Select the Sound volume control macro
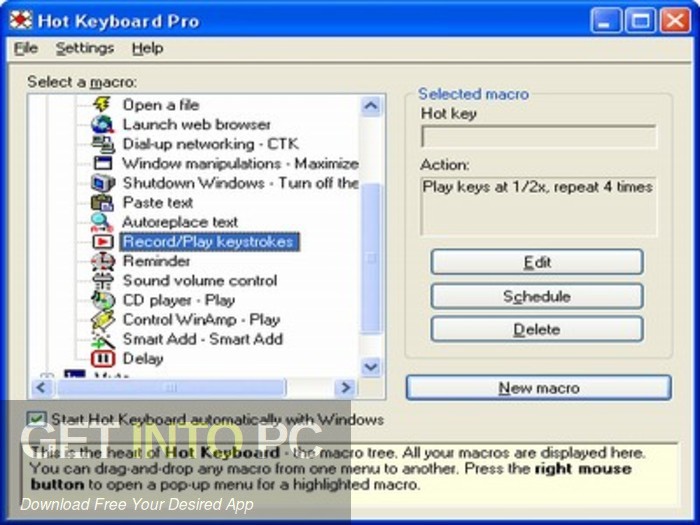 click(x=200, y=281)
